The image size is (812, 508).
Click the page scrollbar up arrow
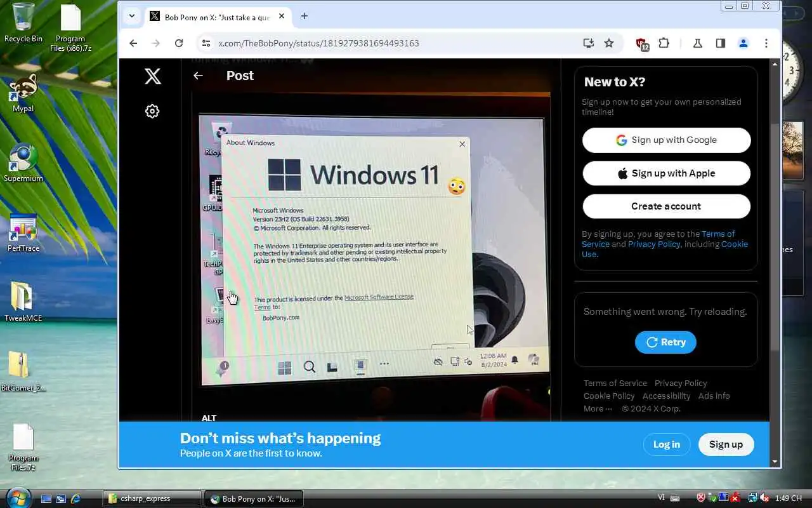tap(775, 64)
